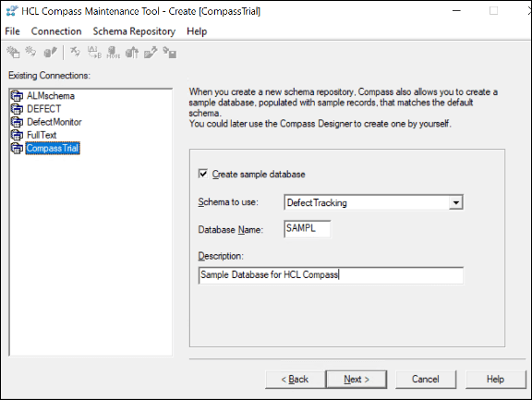
Task: Click the import-to-disk toolbar icon
Action: click(x=169, y=53)
